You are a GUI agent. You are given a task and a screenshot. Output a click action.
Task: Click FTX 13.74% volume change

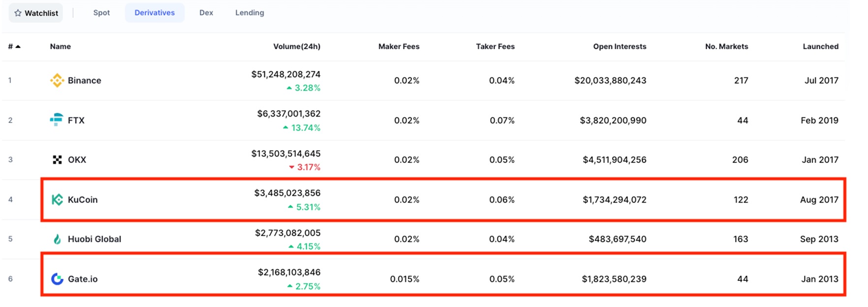[302, 128]
